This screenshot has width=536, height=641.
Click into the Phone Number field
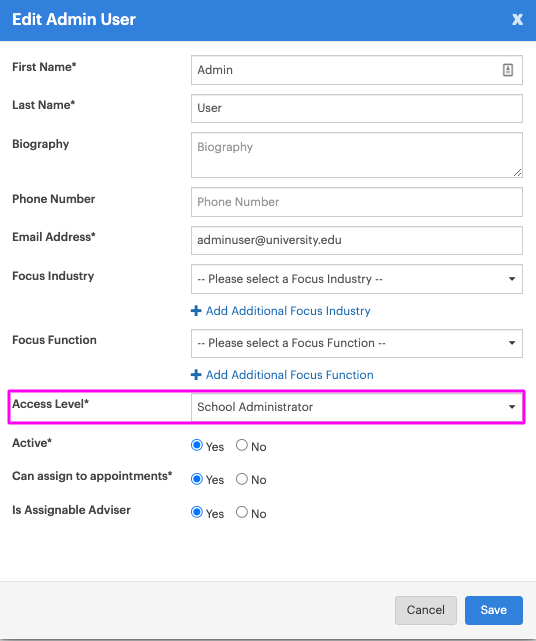(x=357, y=202)
